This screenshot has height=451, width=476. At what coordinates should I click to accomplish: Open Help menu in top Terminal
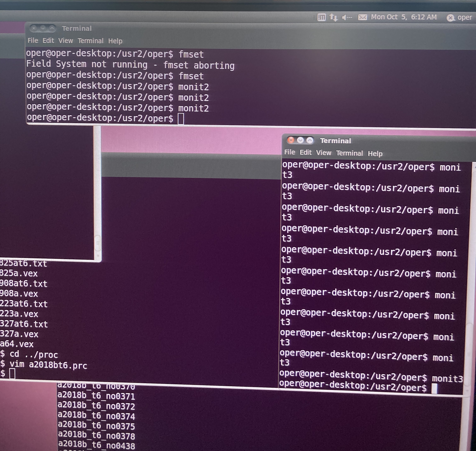coord(115,41)
